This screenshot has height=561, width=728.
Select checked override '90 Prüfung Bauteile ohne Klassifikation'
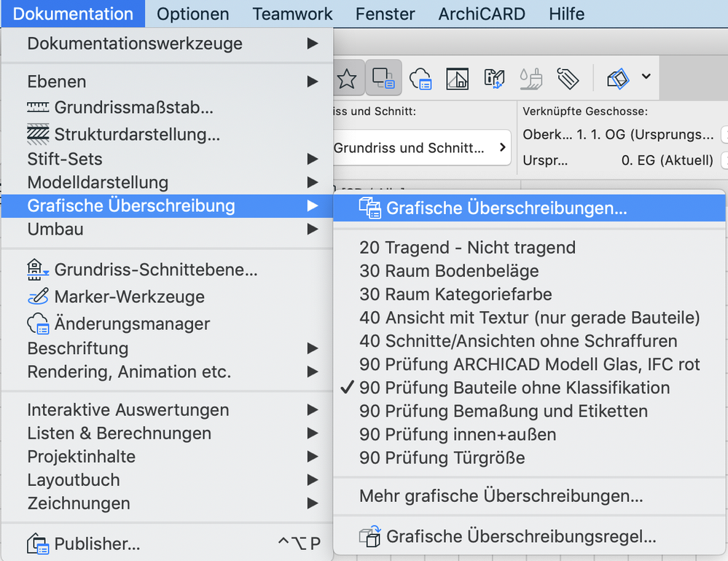[514, 388]
